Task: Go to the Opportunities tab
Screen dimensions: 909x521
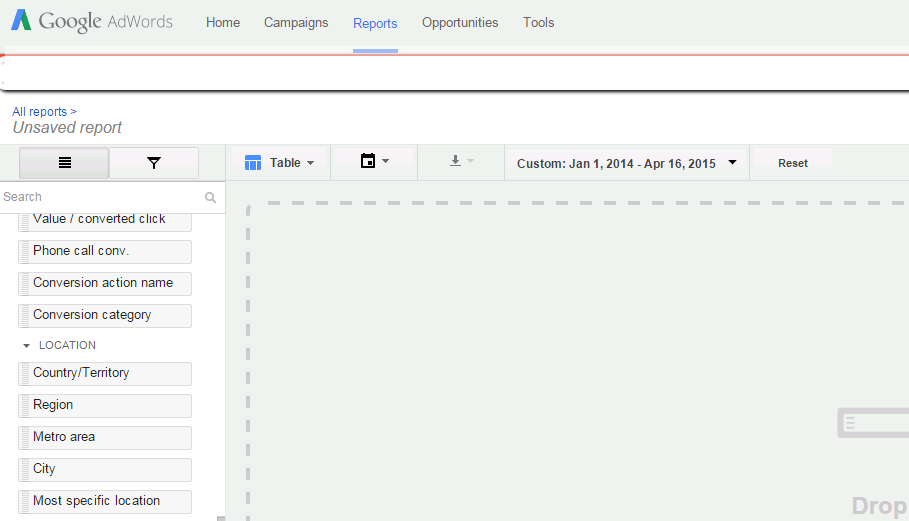Action: click(x=460, y=23)
